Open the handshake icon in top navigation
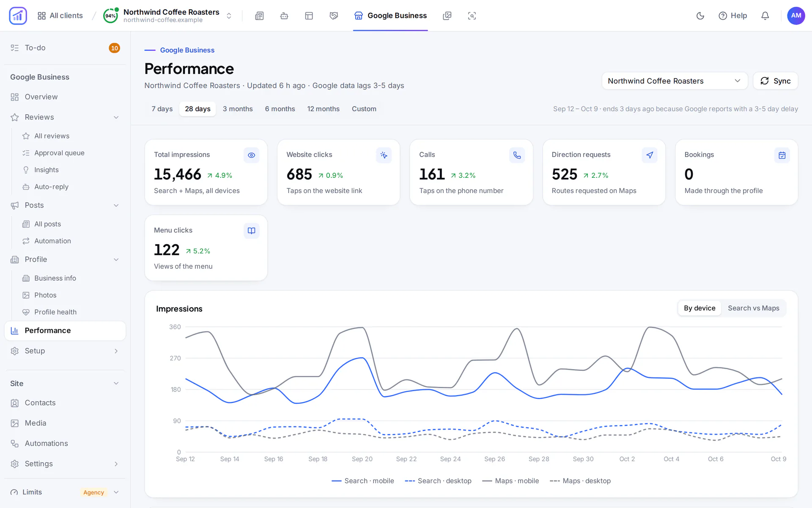812x508 pixels. [334, 16]
